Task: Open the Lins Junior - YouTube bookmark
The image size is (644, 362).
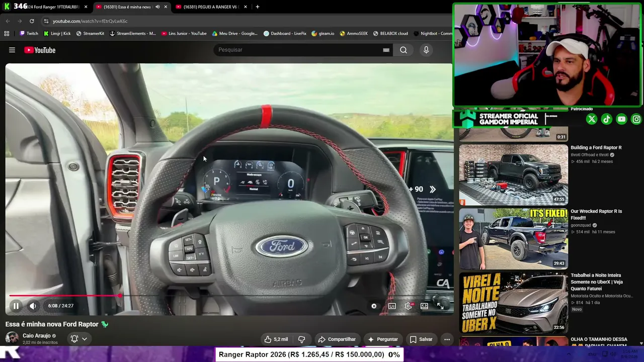Action: tap(184, 34)
